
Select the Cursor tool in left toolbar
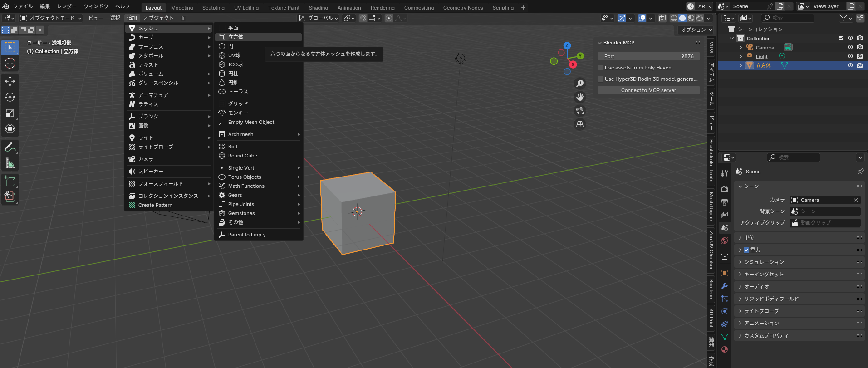[x=10, y=63]
